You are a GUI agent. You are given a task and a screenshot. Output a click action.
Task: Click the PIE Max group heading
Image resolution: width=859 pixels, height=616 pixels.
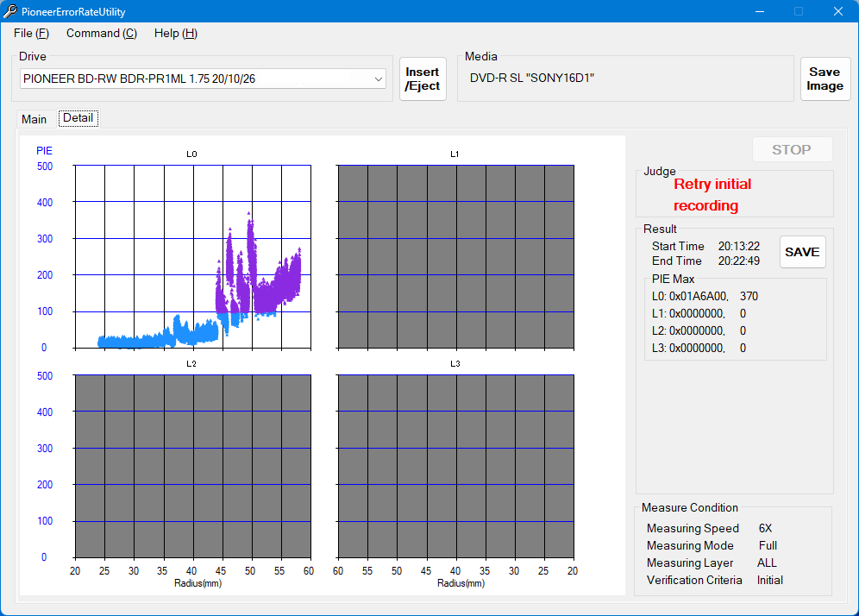tap(673, 279)
